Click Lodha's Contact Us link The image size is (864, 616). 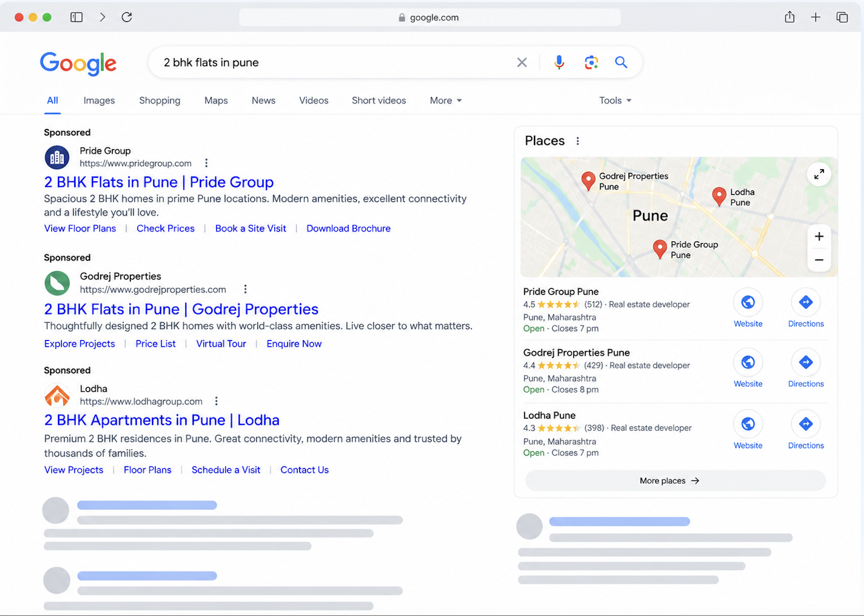point(304,470)
